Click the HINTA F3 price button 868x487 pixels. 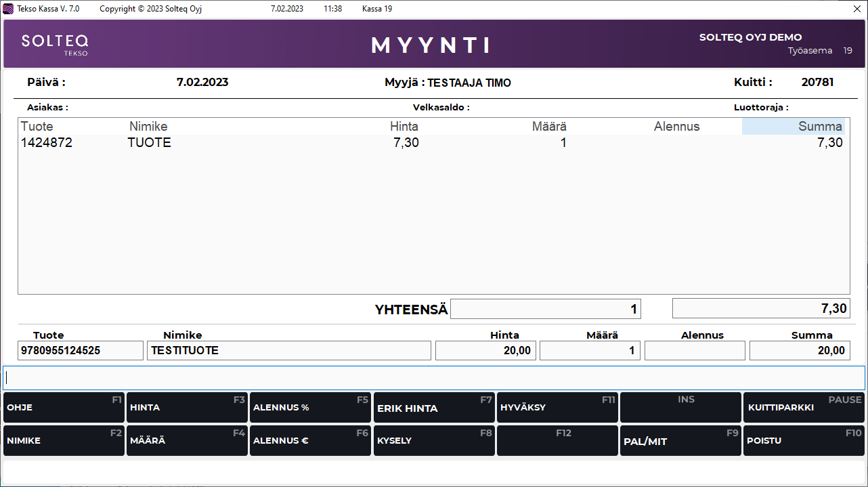click(186, 408)
